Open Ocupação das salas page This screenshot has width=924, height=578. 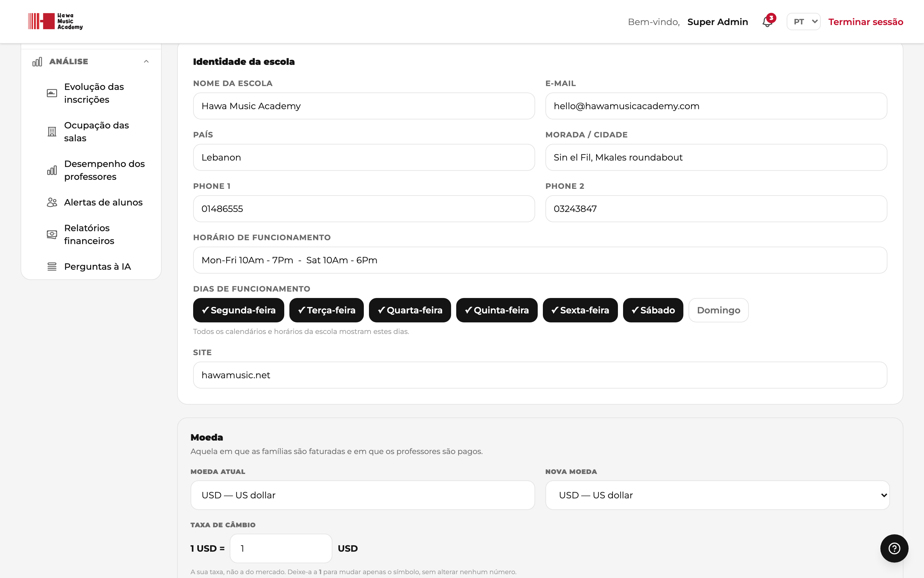(x=96, y=132)
